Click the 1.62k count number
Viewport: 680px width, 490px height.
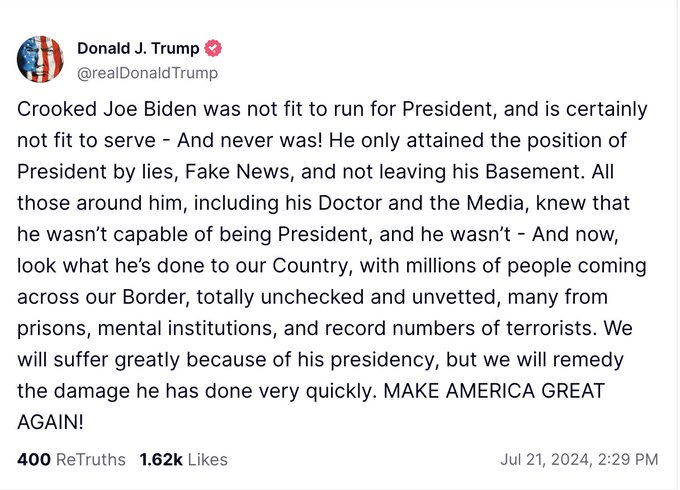160,460
